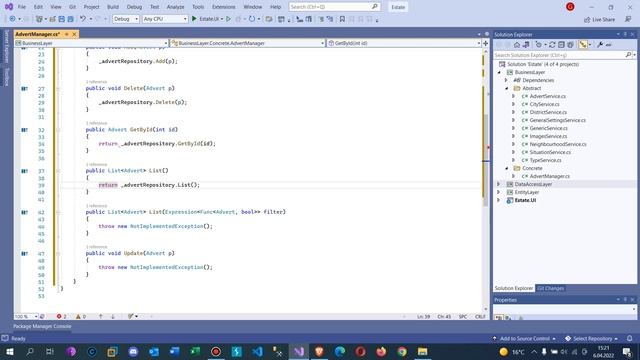Screen dimensions: 640x360
Task: Open the Analyze menu
Action: (176, 7)
